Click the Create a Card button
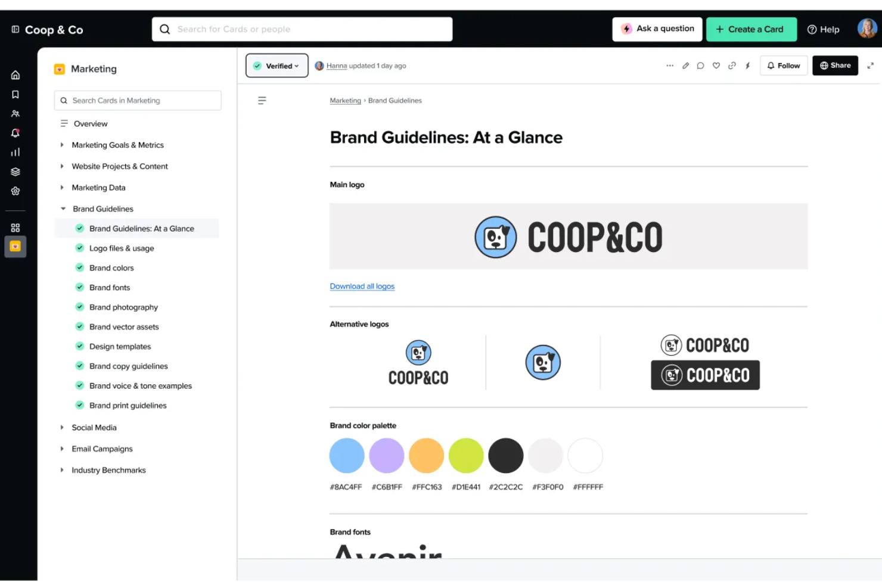 coord(751,29)
